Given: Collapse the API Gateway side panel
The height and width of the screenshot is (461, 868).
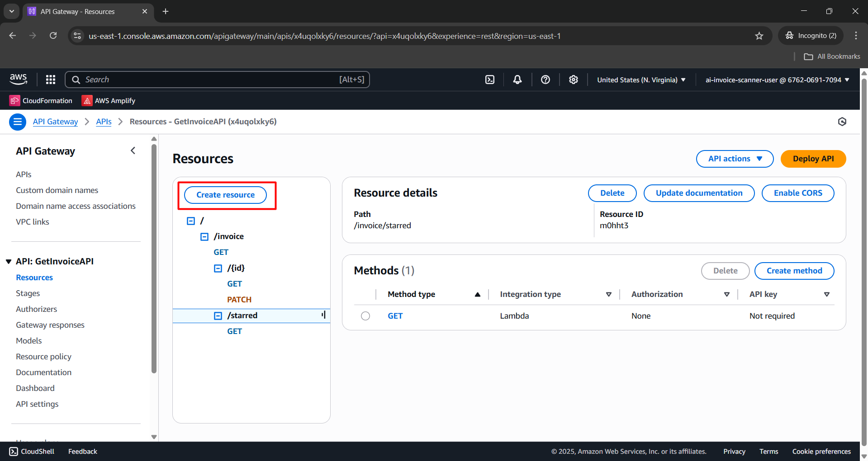Looking at the screenshot, I should tap(133, 151).
